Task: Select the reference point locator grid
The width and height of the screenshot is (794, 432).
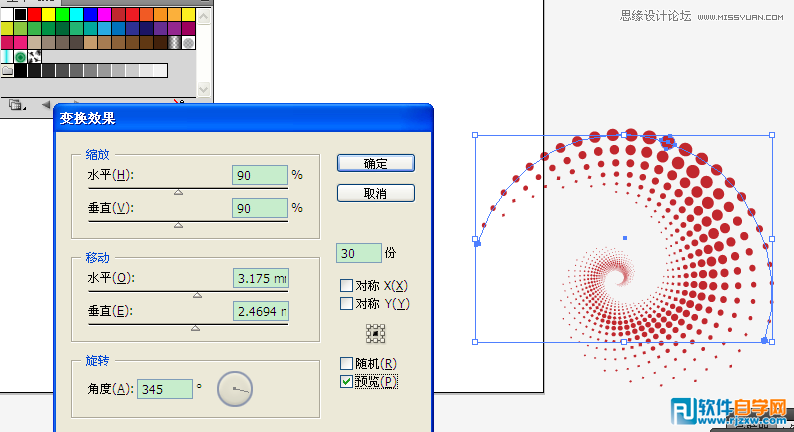Action: tap(375, 334)
